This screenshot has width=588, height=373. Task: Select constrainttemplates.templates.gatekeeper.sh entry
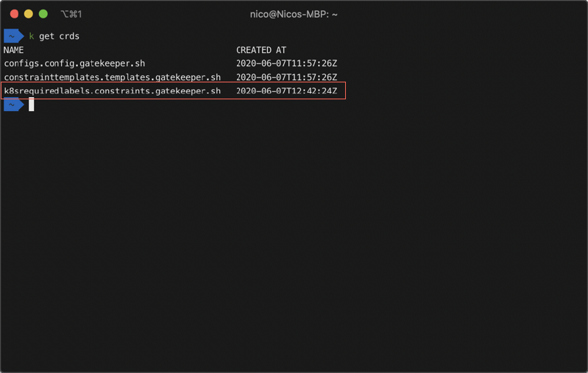click(x=112, y=77)
